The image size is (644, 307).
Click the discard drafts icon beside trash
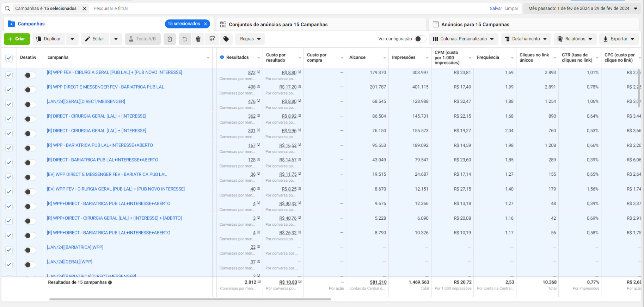(x=212, y=39)
